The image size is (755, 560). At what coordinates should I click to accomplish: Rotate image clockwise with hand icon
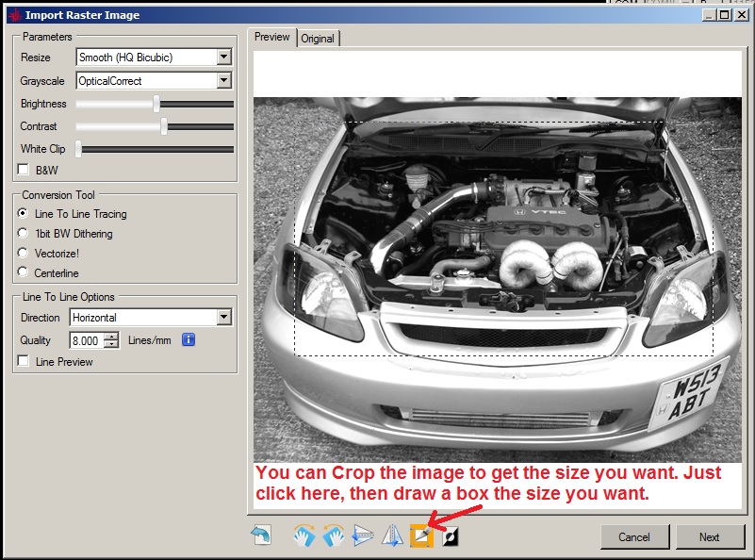304,535
